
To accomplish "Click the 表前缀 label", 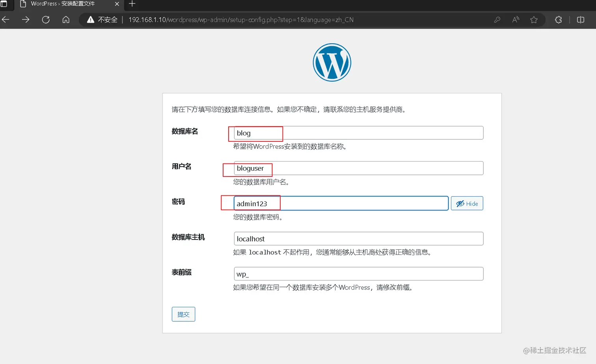I will pos(181,272).
